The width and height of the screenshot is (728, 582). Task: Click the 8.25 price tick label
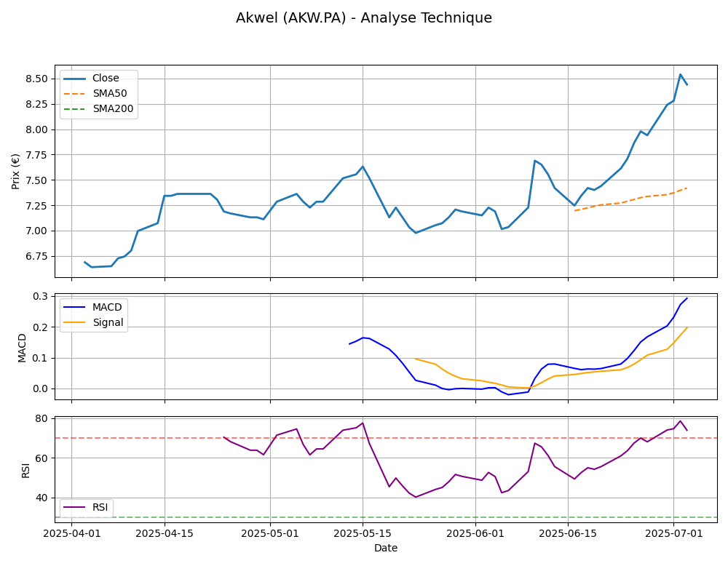[36, 104]
